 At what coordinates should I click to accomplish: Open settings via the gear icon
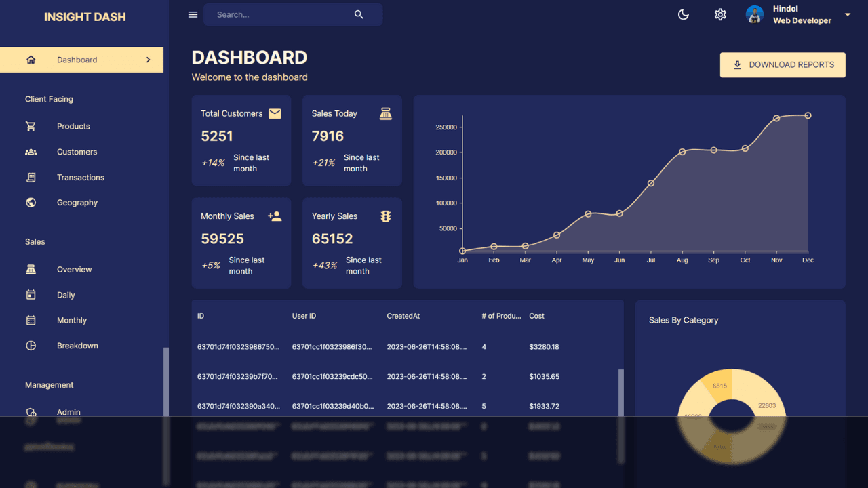pos(720,15)
